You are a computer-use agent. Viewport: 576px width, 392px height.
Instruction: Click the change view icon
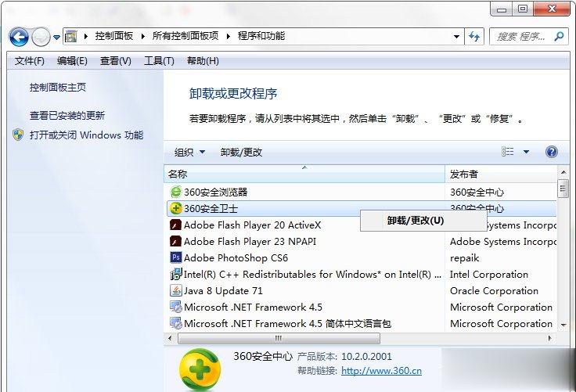pos(508,151)
